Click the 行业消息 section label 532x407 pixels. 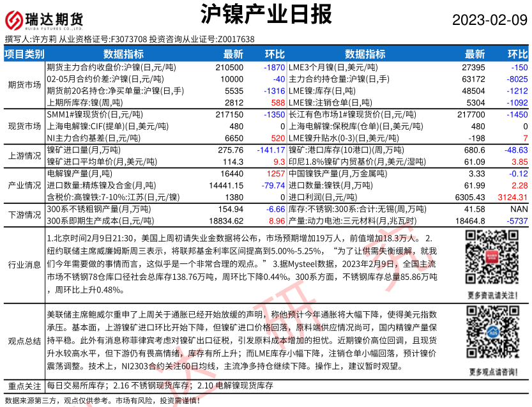[24, 265]
